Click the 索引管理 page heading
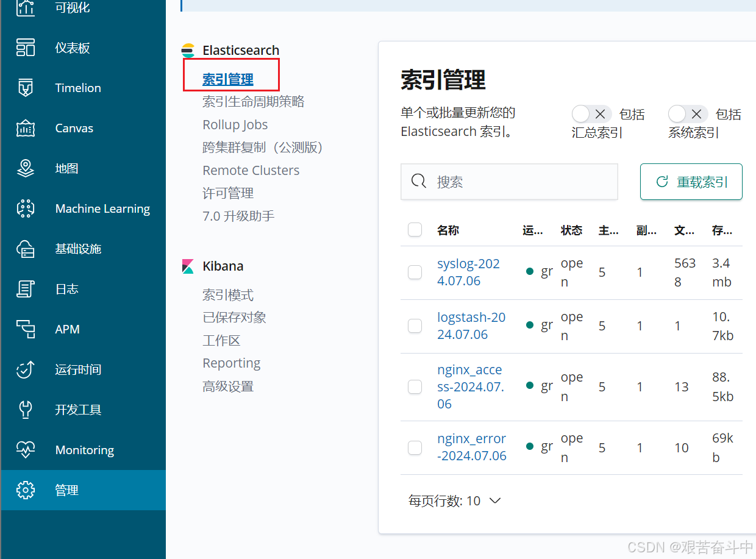Image resolution: width=756 pixels, height=559 pixels. point(443,80)
